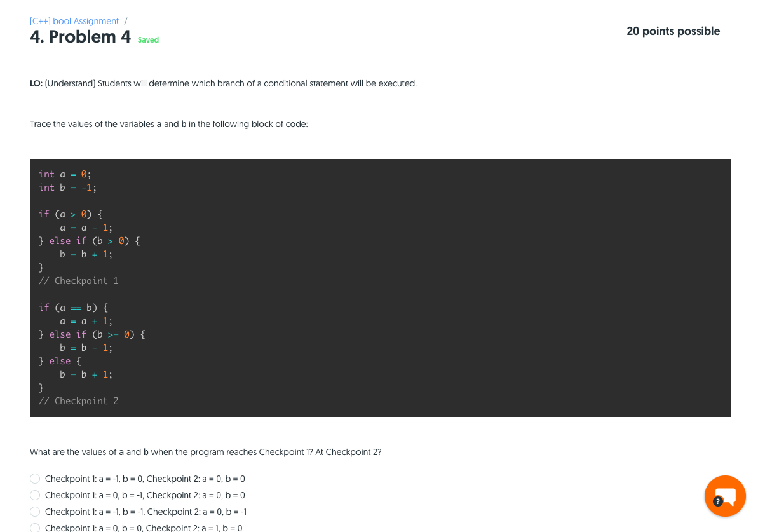This screenshot has height=532, width=758.
Task: Click the LO learning objective text
Action: pos(223,83)
